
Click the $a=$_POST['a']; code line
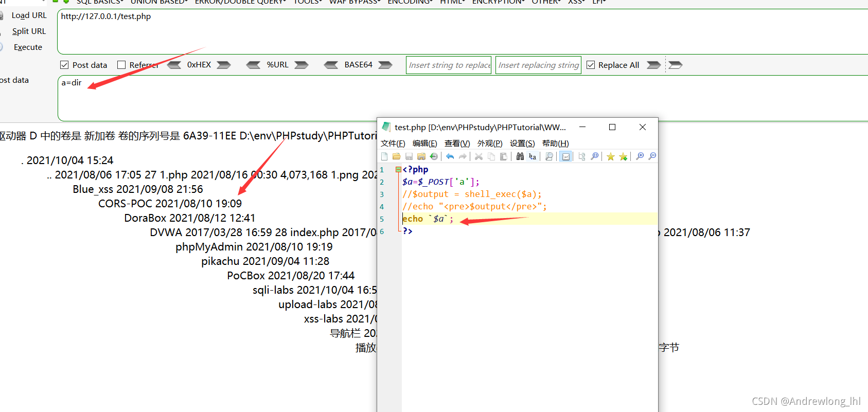(x=441, y=182)
